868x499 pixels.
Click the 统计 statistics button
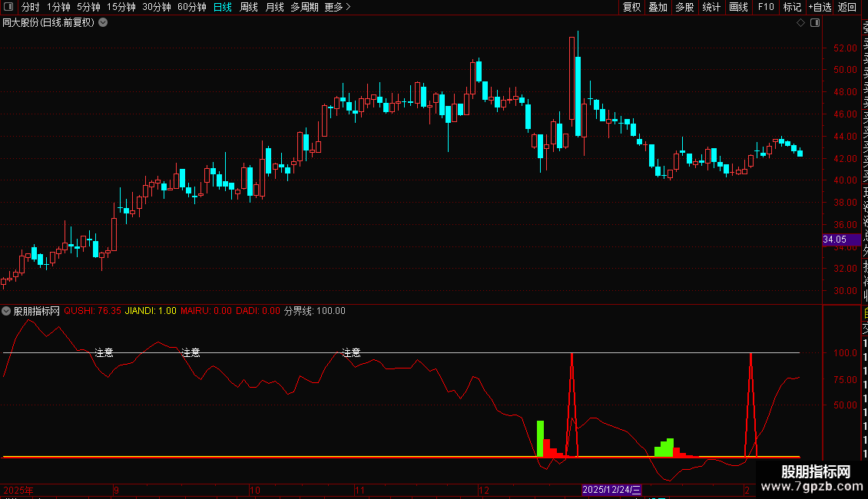click(x=711, y=7)
